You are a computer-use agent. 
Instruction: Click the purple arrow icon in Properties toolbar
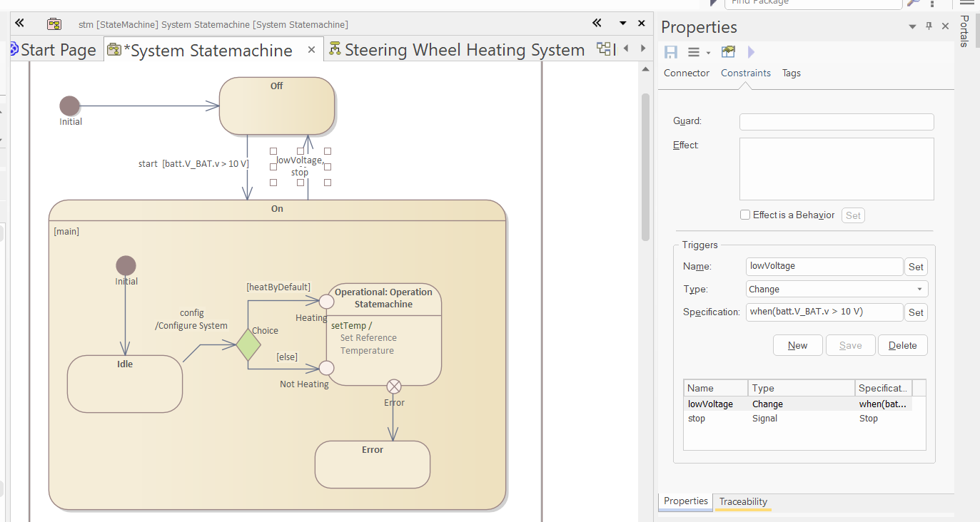751,52
